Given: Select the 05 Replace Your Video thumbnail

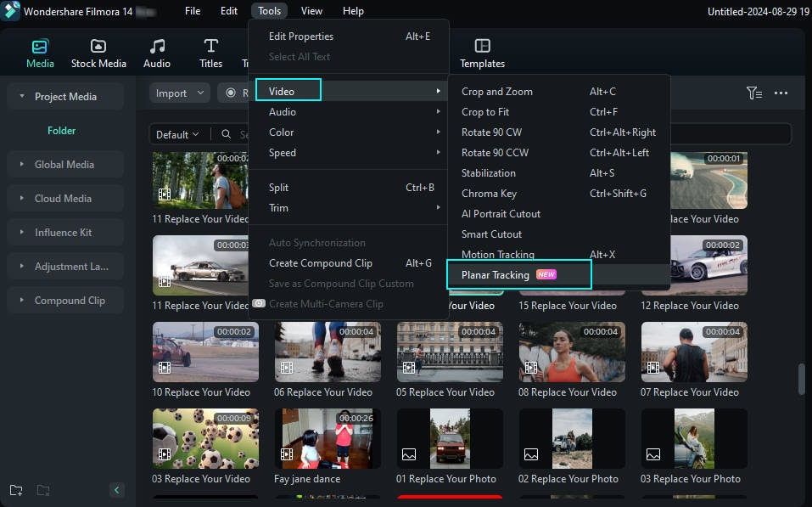Looking at the screenshot, I should click(450, 352).
